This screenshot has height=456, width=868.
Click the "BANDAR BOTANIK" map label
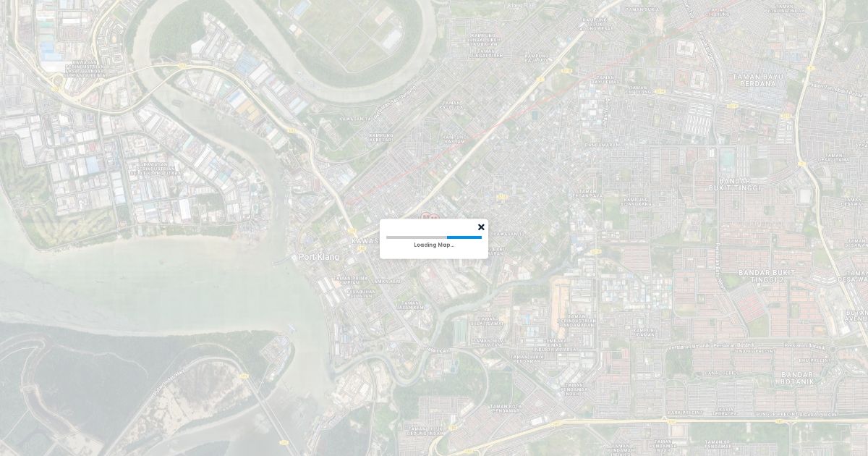click(x=797, y=377)
